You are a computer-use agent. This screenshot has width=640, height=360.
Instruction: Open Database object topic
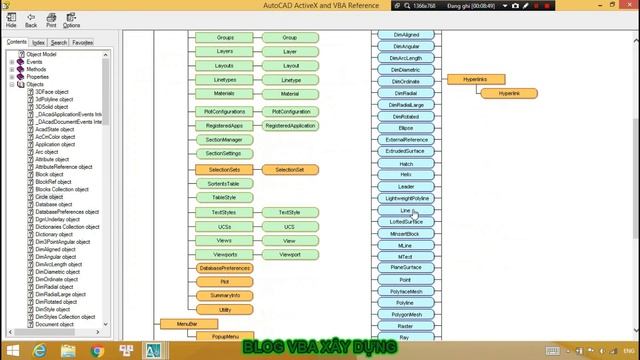[54, 204]
